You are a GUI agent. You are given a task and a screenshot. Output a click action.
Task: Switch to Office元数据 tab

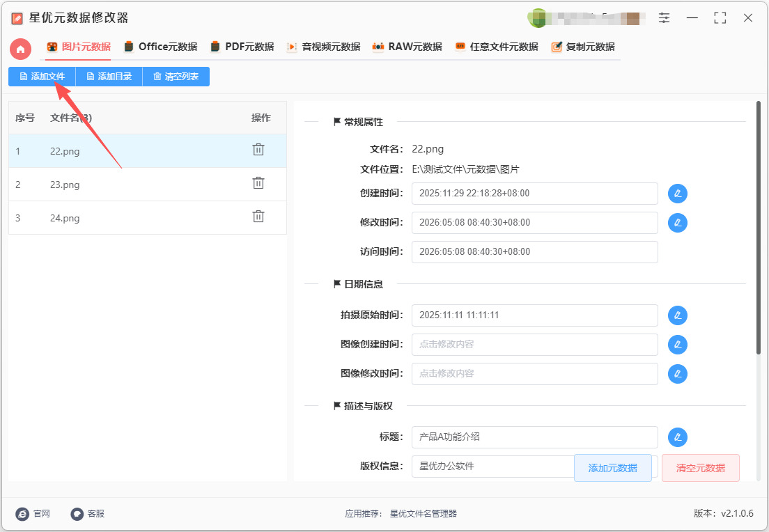point(161,47)
